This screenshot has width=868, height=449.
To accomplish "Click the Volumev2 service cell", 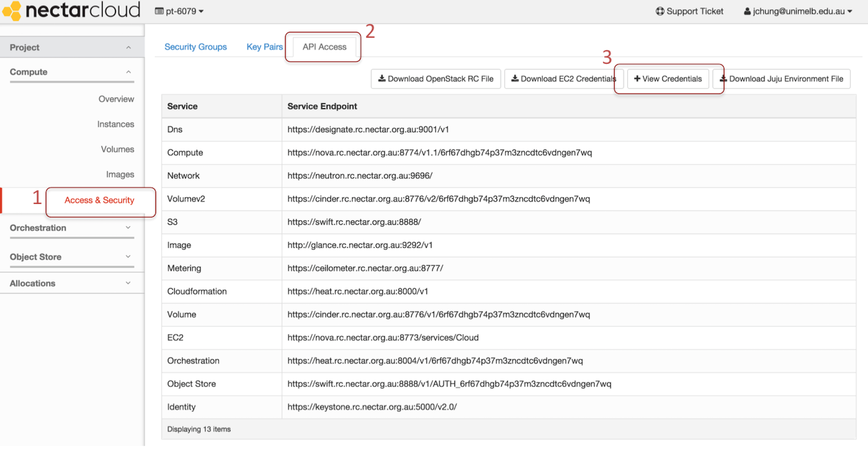I will tap(222, 199).
